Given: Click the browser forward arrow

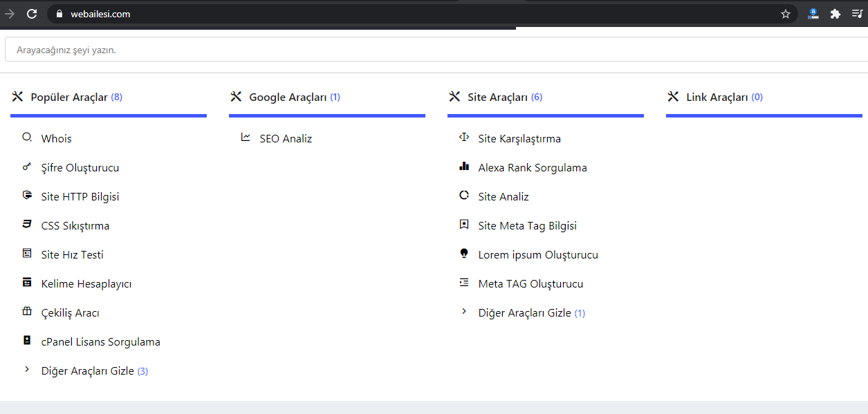Looking at the screenshot, I should click(10, 14).
